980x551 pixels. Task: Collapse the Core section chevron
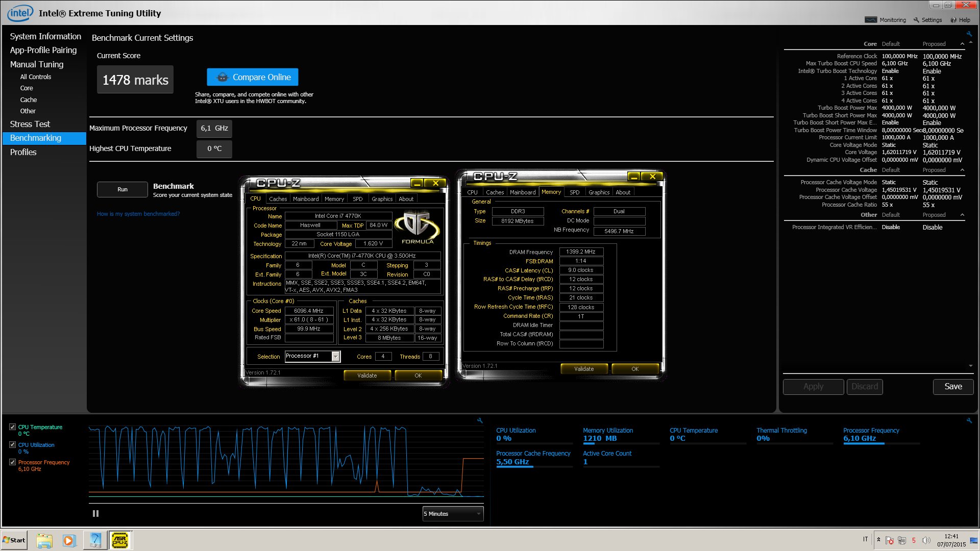(962, 44)
